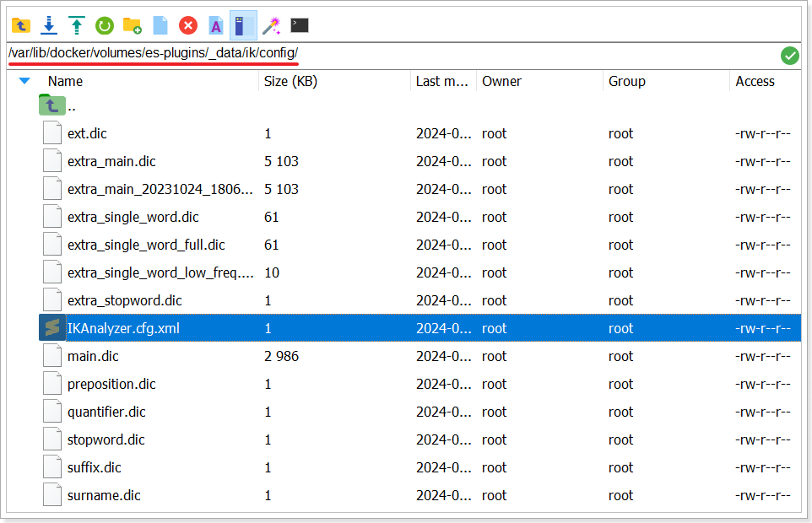Click the magic wand icon

click(x=271, y=25)
